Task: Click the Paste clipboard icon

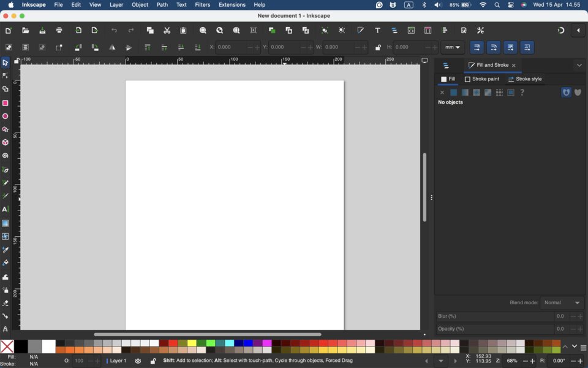Action: [x=183, y=31]
